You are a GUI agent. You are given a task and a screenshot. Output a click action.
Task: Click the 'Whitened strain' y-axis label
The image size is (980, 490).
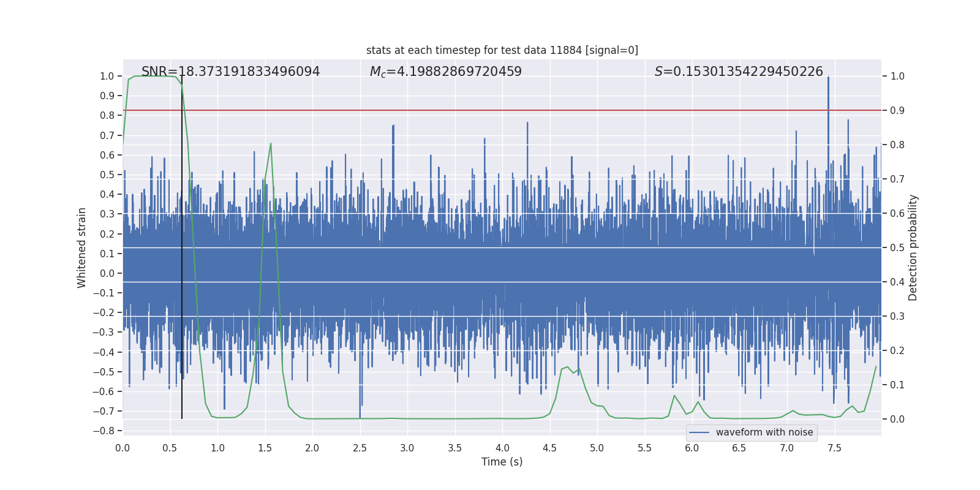tap(82, 247)
